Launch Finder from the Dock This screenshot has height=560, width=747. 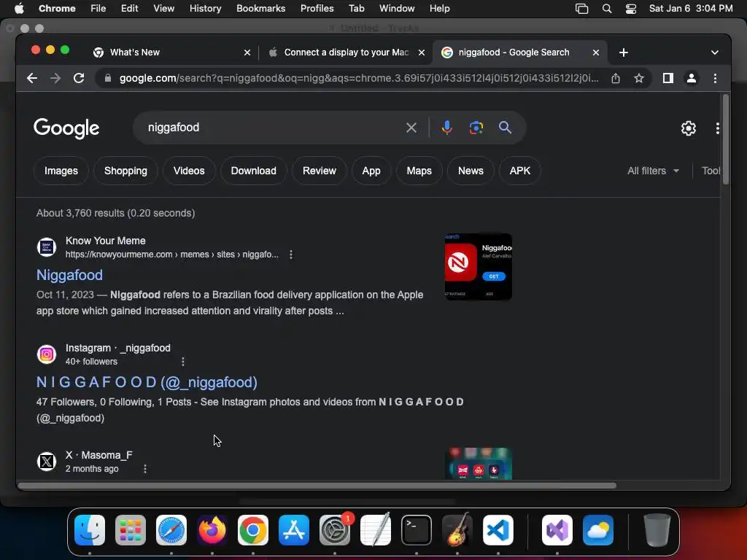coord(90,530)
